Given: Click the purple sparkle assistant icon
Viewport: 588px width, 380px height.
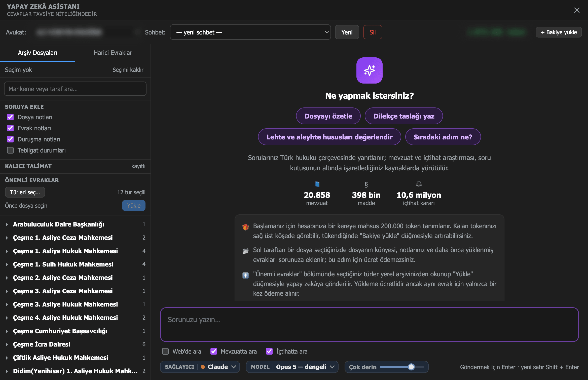Looking at the screenshot, I should [x=369, y=70].
